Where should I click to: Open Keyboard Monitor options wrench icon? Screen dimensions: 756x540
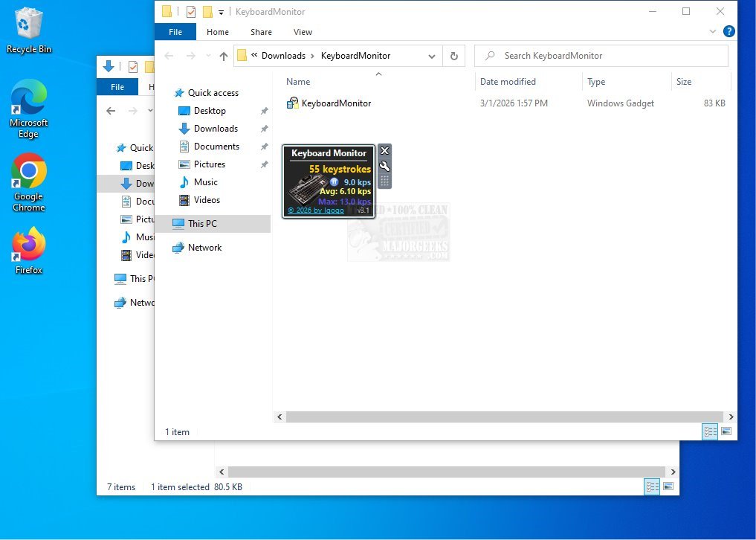384,166
